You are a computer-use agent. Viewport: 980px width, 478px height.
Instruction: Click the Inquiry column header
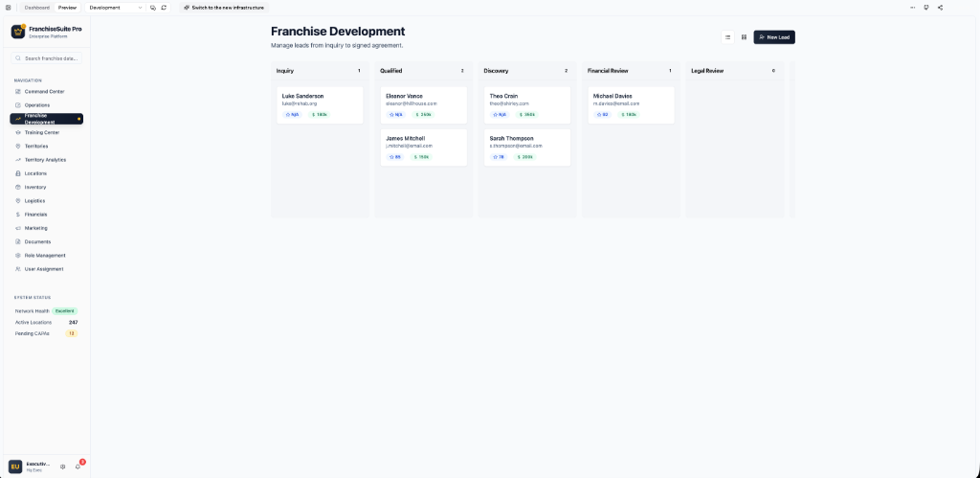[x=320, y=71]
